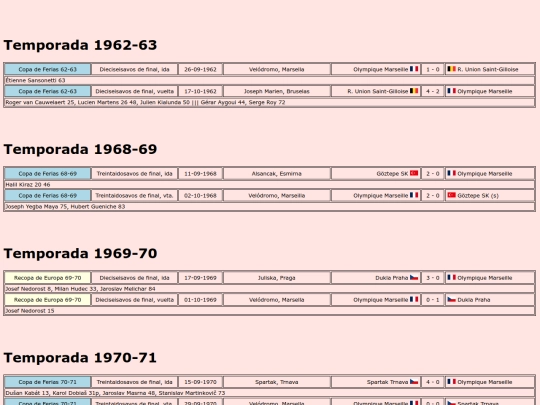Click Velódromo, Marsella in the 02-10-1968 row
Image resolution: width=540 pixels, height=405 pixels.
pos(277,196)
